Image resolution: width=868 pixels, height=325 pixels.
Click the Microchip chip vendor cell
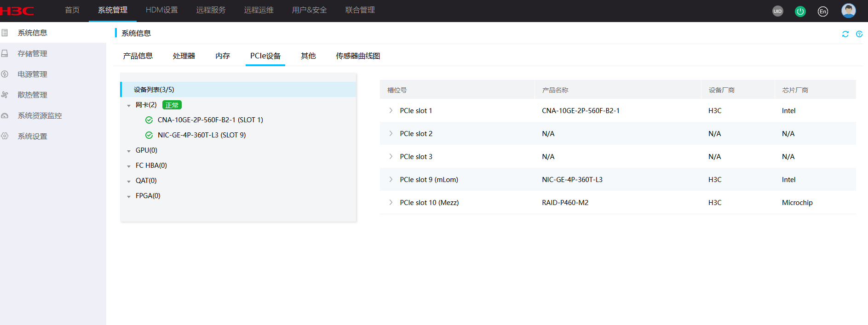797,203
